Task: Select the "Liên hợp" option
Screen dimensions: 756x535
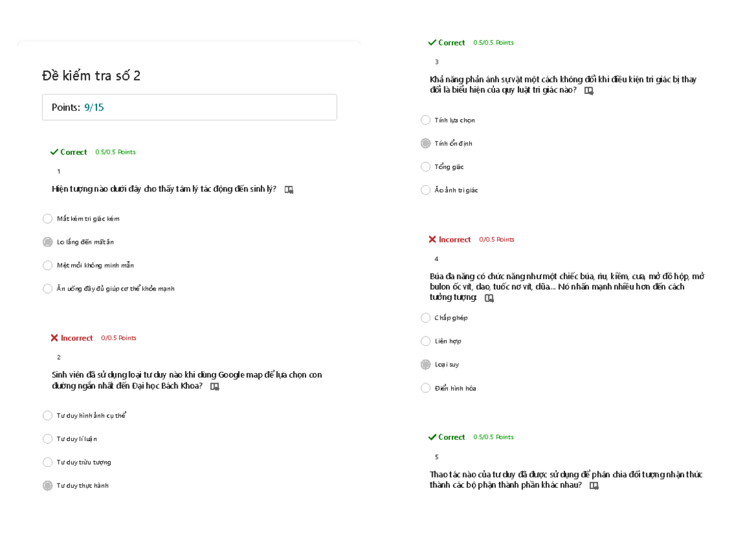Action: point(426,342)
